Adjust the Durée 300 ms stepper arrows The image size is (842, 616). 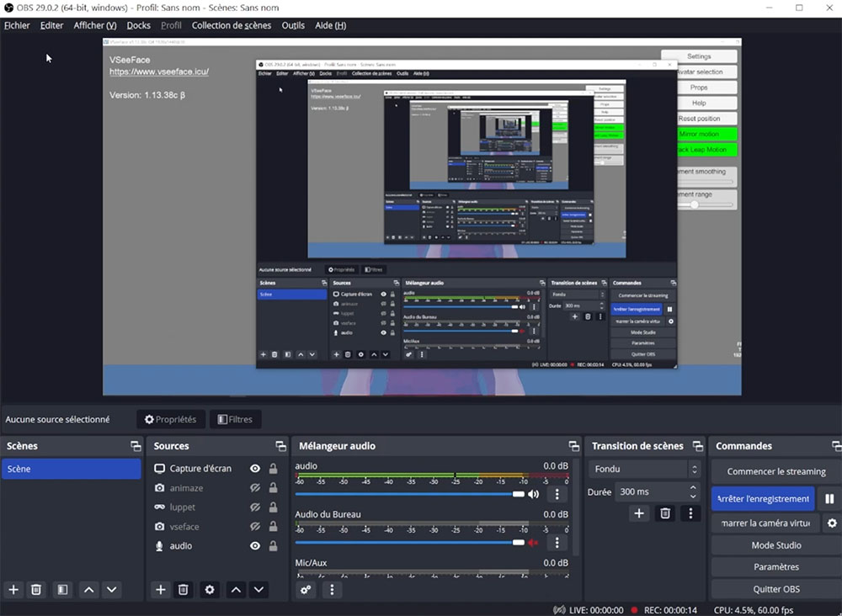693,491
